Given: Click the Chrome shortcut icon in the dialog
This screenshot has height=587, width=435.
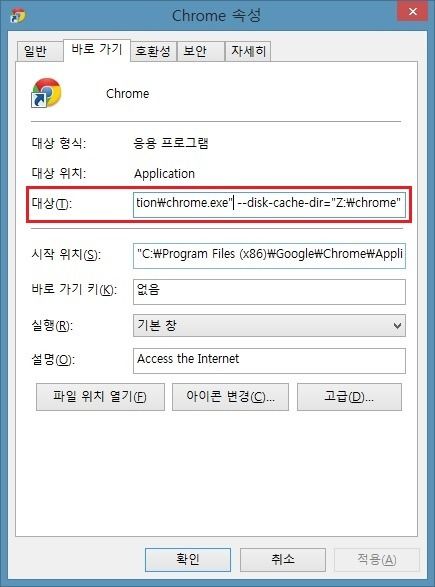Looking at the screenshot, I should [46, 92].
